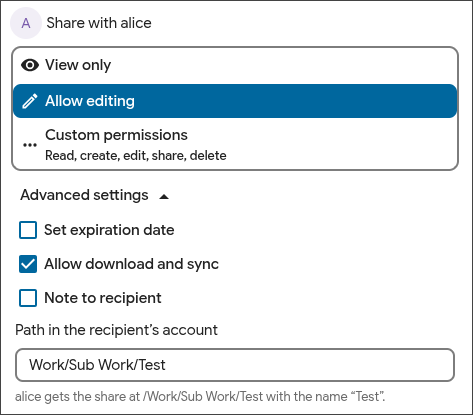Collapse Advanced settings with the triangle arrow
Image resolution: width=473 pixels, height=415 pixels.
click(164, 197)
